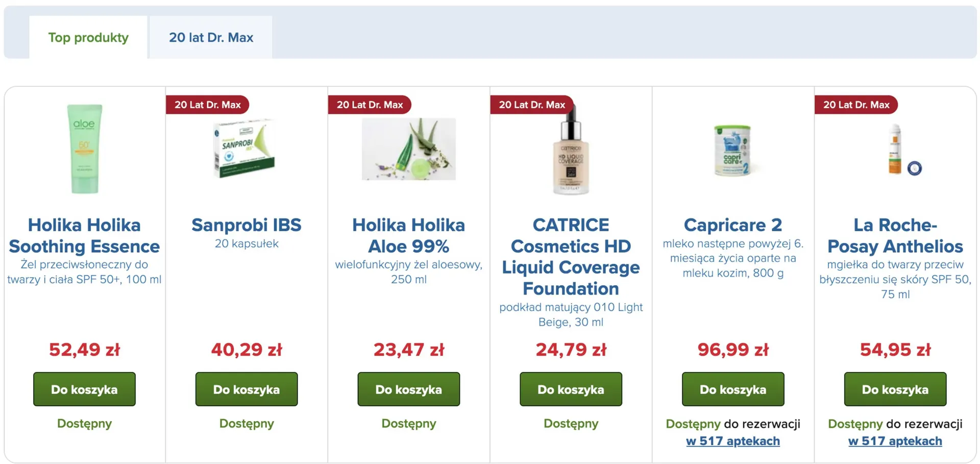Viewport: 980px width, 464px height.
Task: Open the Sanprobi IBS box image
Action: tap(246, 149)
